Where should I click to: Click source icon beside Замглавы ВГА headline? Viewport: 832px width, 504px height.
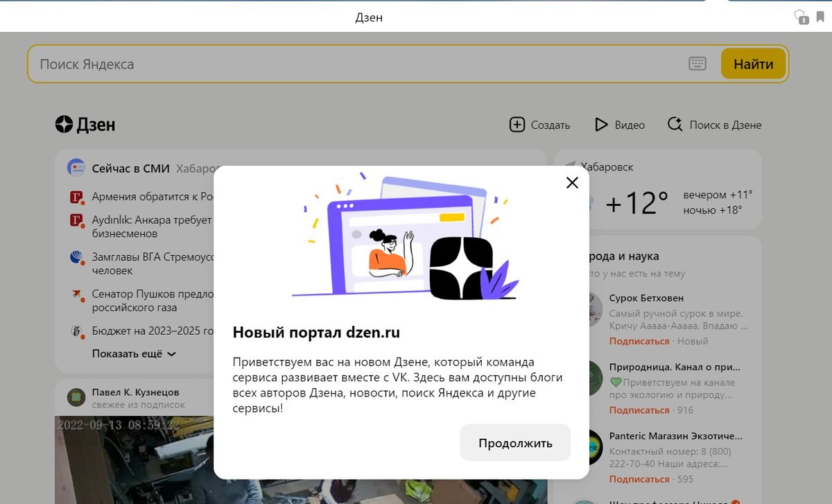(76, 257)
